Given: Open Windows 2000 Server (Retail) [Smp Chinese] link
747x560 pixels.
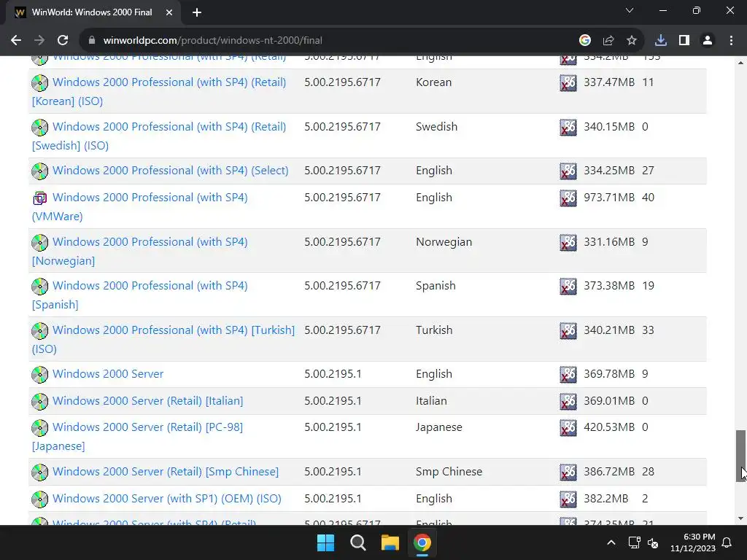Looking at the screenshot, I should tap(166, 472).
